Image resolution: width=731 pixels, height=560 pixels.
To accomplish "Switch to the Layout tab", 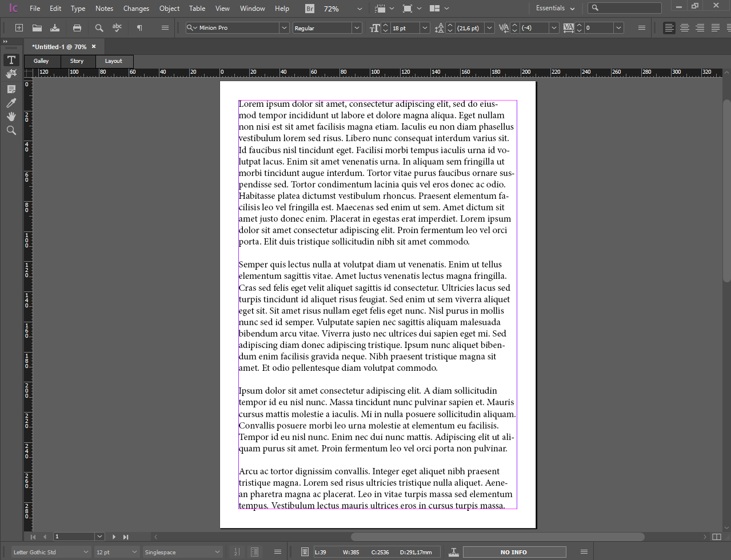I will [114, 61].
